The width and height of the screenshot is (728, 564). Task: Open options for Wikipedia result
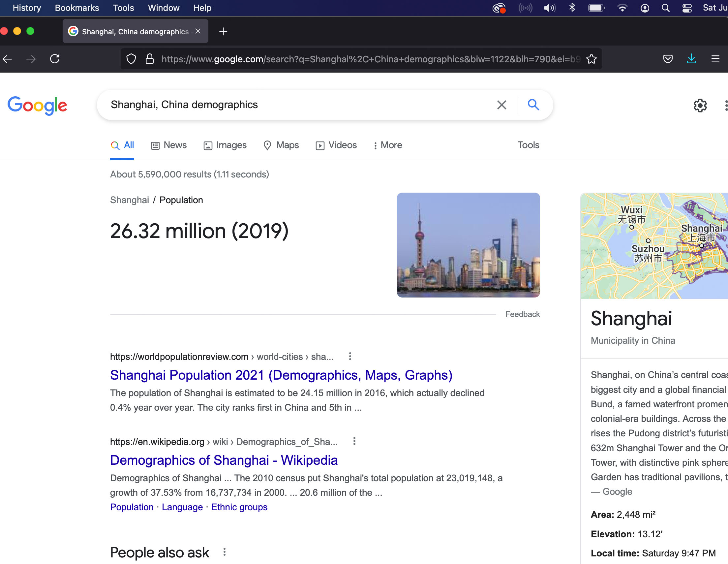pyautogui.click(x=354, y=441)
